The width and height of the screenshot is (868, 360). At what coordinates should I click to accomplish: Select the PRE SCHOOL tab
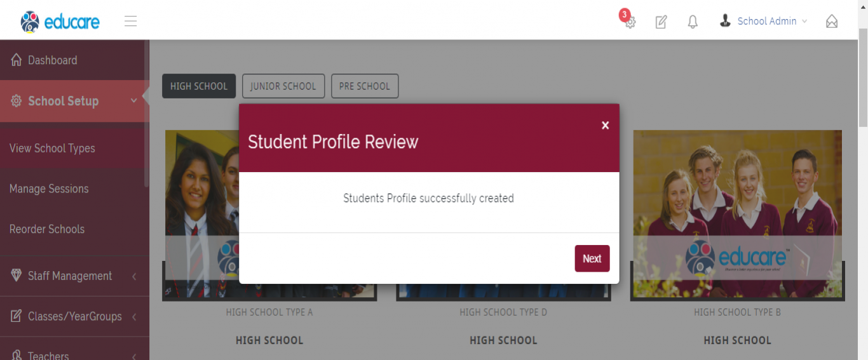point(365,86)
